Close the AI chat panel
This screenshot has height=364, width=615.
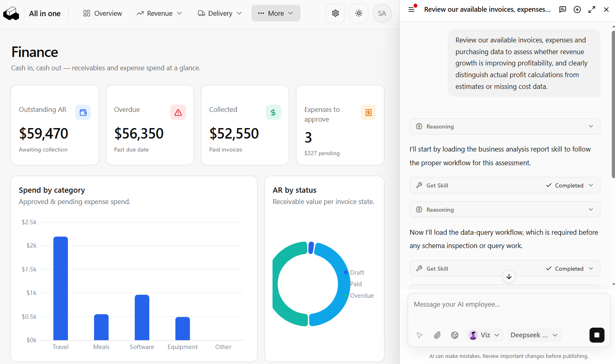(606, 9)
